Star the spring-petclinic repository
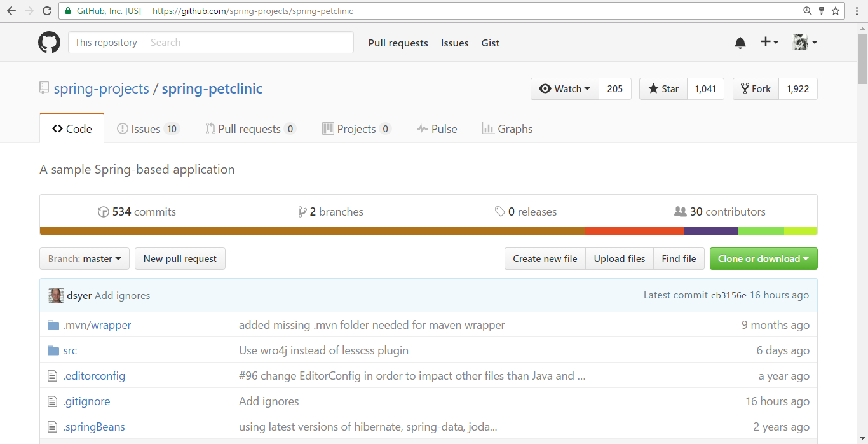Screen dimensions: 868x444 click(663, 89)
